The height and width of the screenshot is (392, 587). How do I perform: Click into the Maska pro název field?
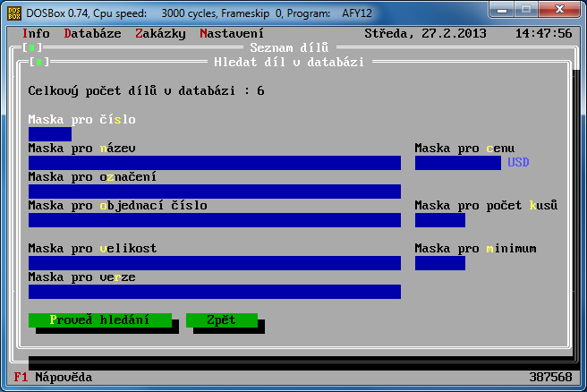tap(214, 163)
